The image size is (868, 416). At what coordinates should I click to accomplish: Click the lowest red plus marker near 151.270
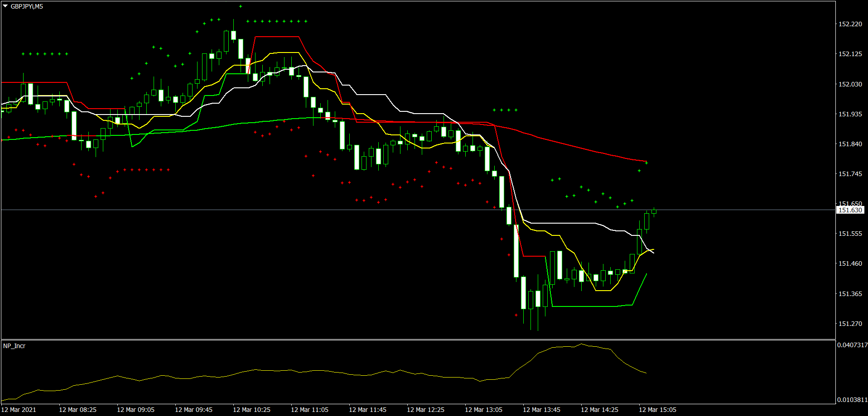click(x=516, y=315)
